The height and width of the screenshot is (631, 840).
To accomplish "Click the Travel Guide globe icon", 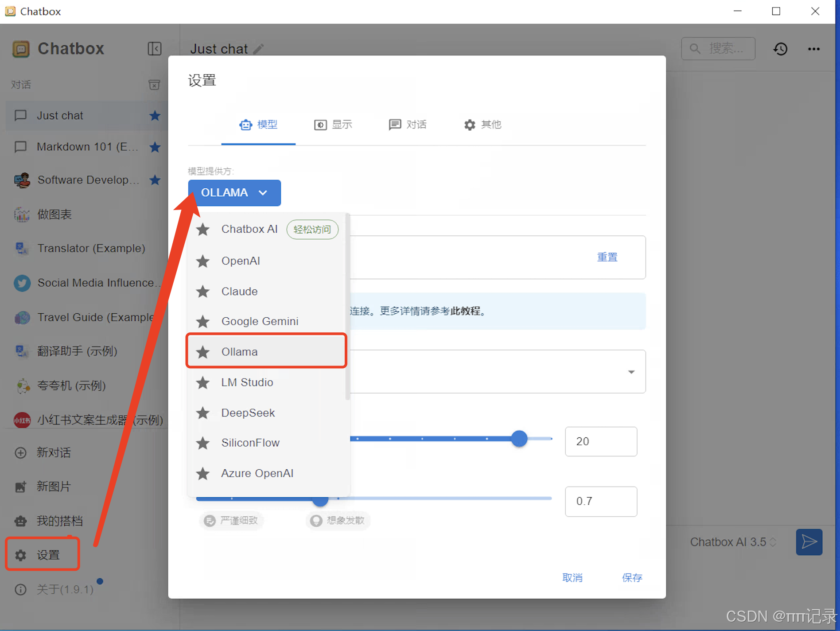I will [x=22, y=317].
